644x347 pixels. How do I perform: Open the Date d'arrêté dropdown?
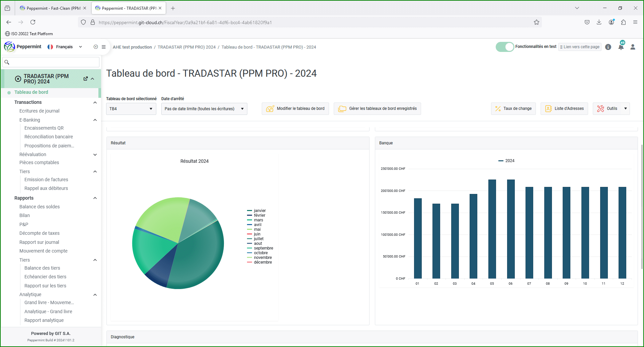pos(204,109)
